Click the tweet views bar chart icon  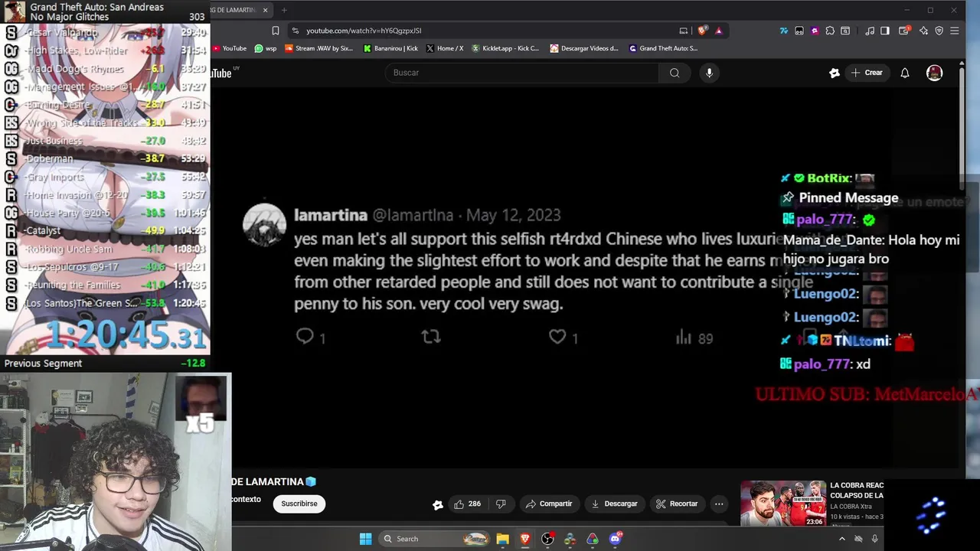pos(684,337)
